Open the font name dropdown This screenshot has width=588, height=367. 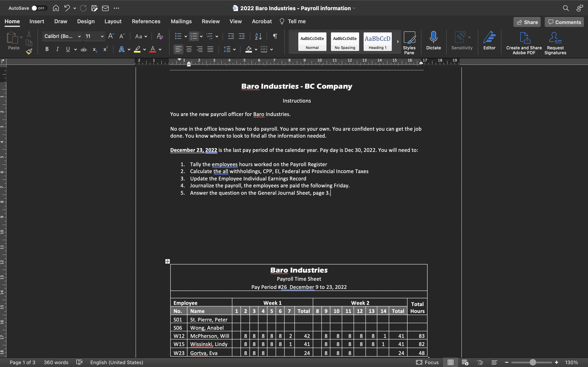79,36
